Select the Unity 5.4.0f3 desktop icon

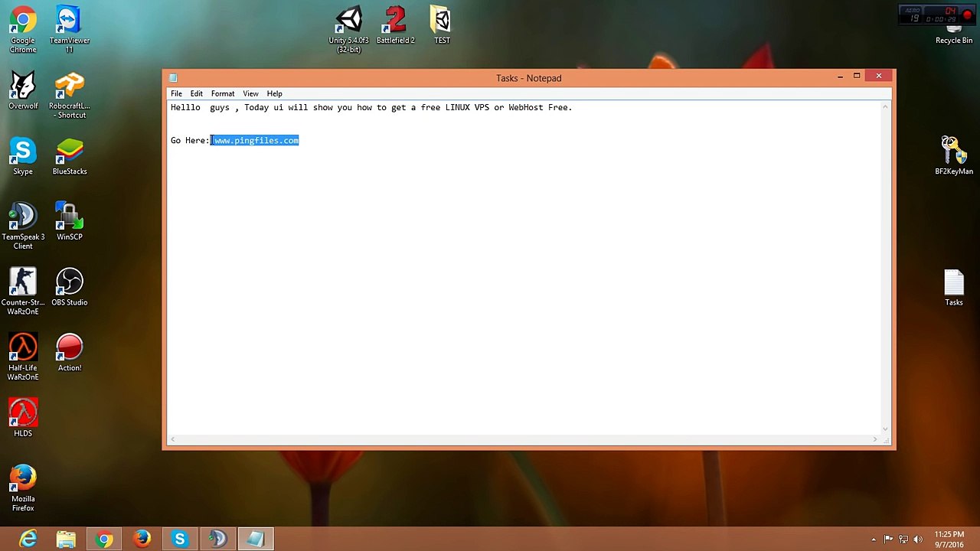tap(349, 30)
